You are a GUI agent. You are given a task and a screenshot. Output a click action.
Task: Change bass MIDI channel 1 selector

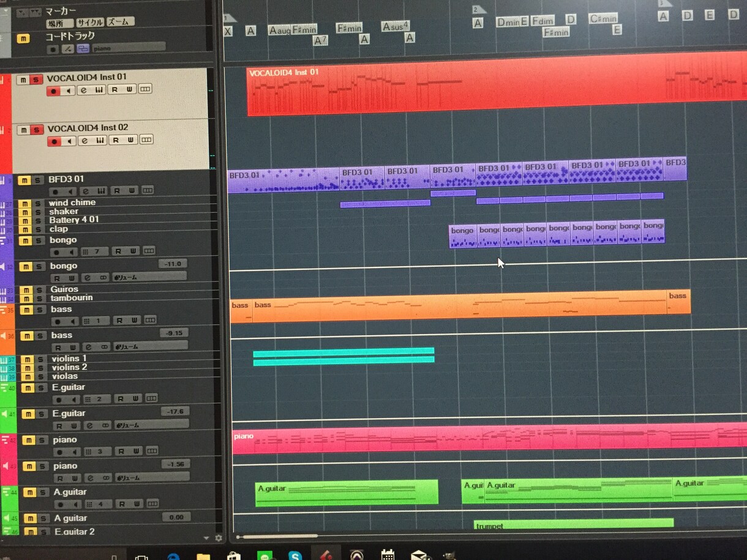click(x=95, y=321)
